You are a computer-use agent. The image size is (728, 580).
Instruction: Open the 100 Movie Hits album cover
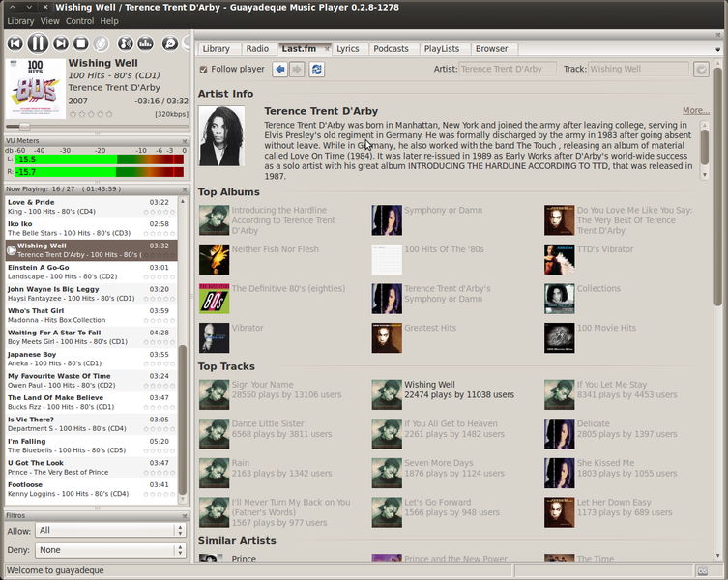560,338
